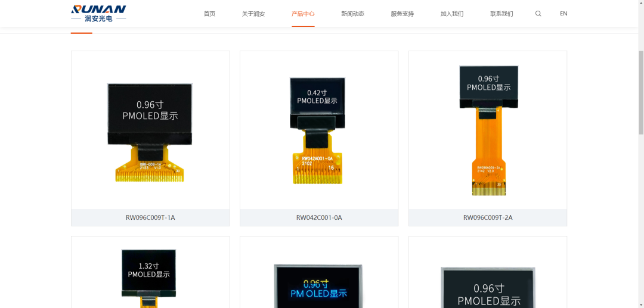644x308 pixels.
Task: Click the RW096C009T-1A product label
Action: (150, 218)
